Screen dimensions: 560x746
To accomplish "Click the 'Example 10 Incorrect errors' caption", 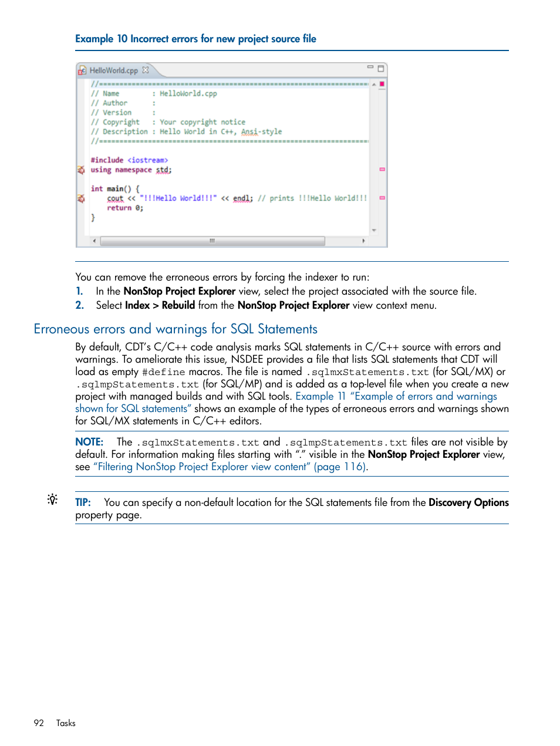I will 195,39.
